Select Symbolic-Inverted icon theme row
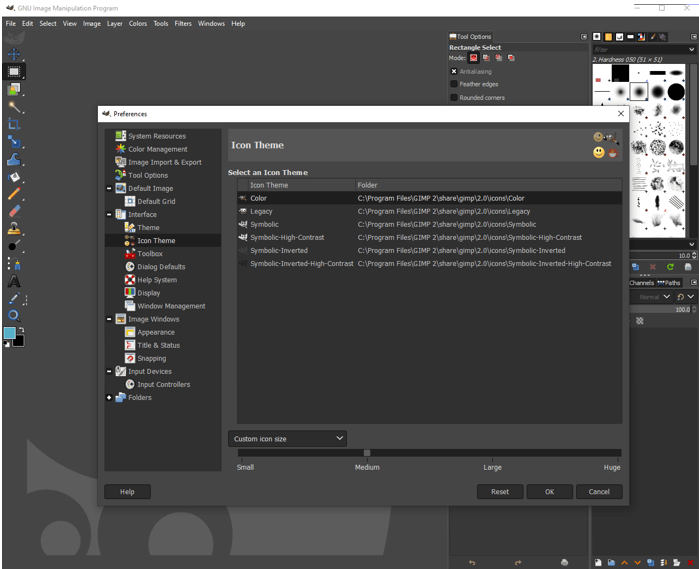699x569 pixels. click(x=430, y=251)
